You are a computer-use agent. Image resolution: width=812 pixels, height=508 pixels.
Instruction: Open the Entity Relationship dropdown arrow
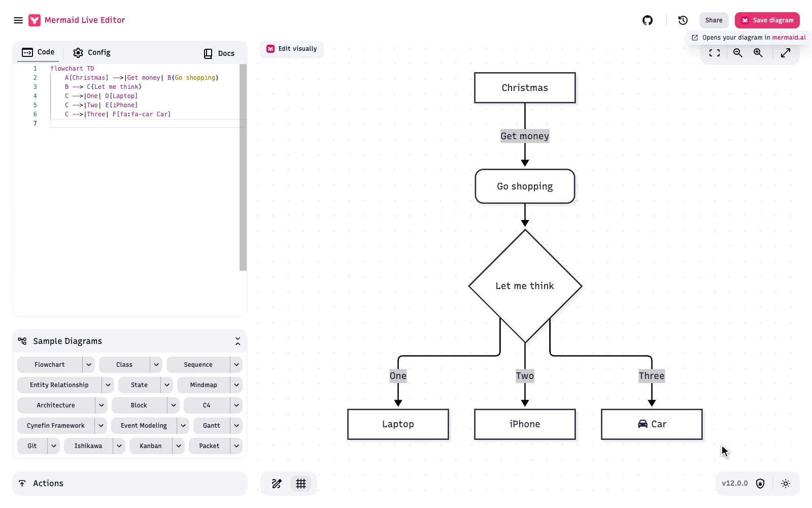pyautogui.click(x=108, y=385)
